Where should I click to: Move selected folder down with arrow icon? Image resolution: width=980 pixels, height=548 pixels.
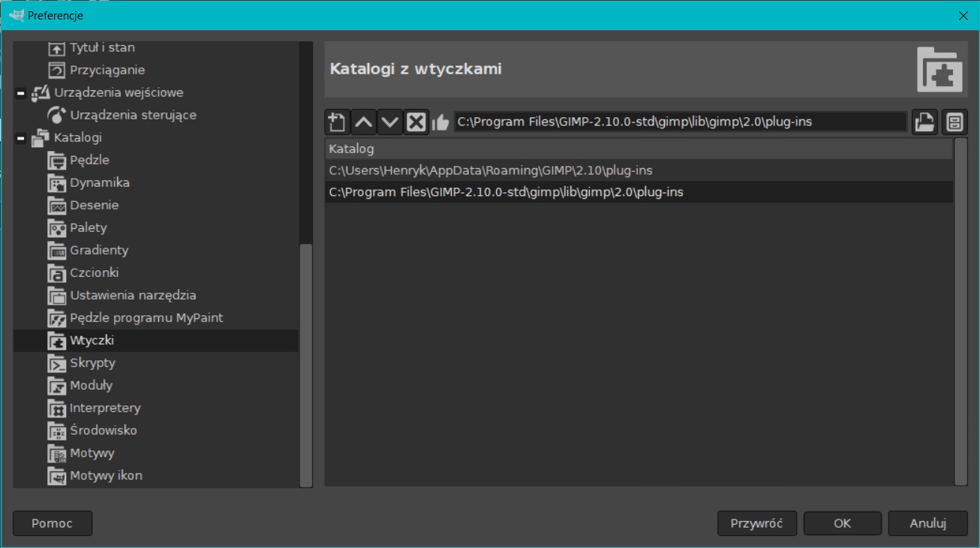point(389,122)
